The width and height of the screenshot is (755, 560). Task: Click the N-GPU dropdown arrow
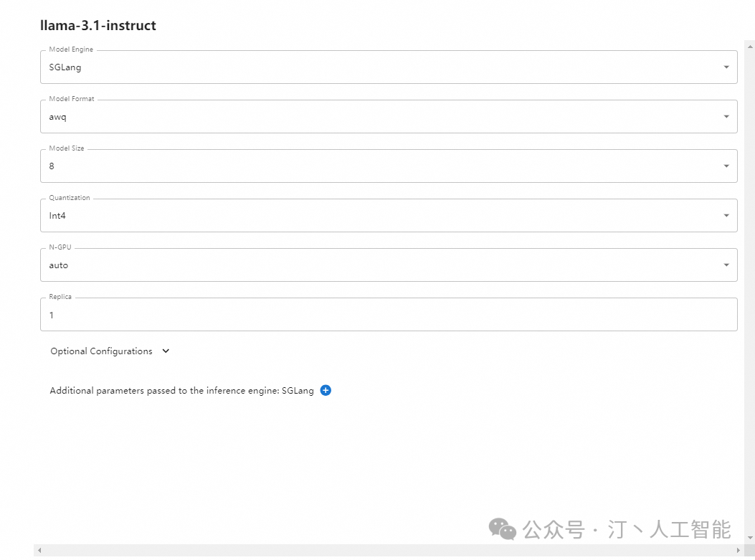[726, 265]
